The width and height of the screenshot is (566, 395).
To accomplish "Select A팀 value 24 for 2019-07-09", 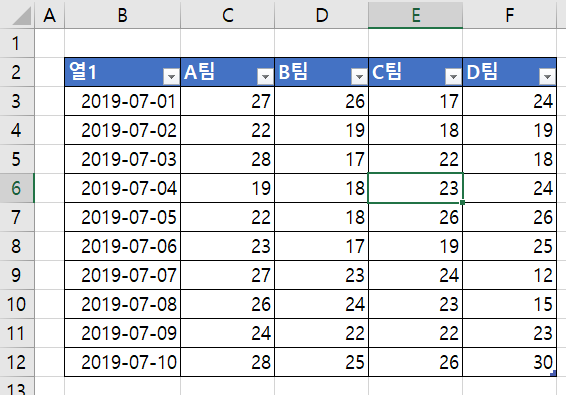I will tap(227, 333).
